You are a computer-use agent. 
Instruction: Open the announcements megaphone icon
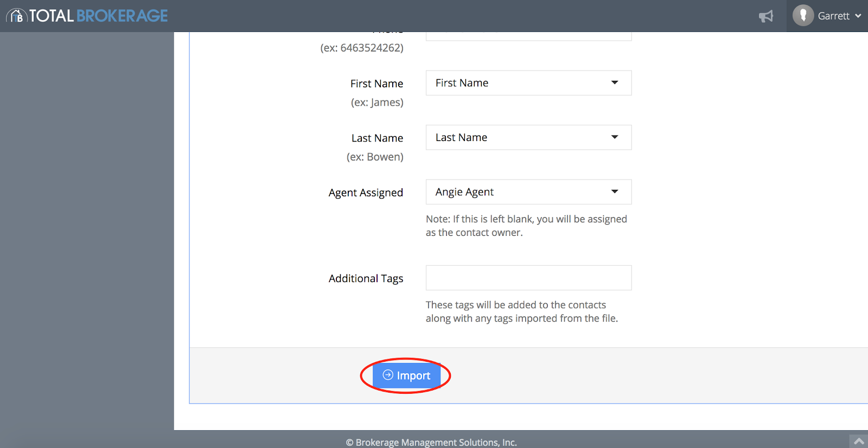(x=766, y=16)
